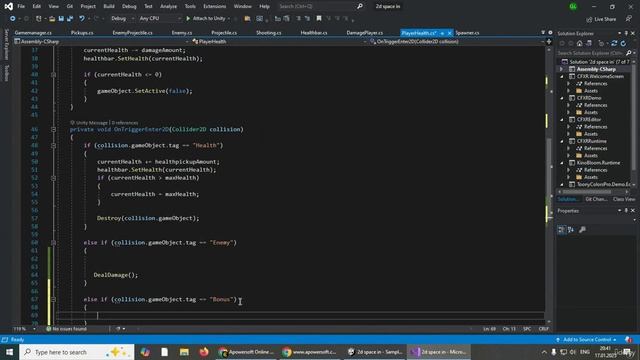Click the search magnifier in the title bar
Screen dimensions: 640x360
pos(360,7)
